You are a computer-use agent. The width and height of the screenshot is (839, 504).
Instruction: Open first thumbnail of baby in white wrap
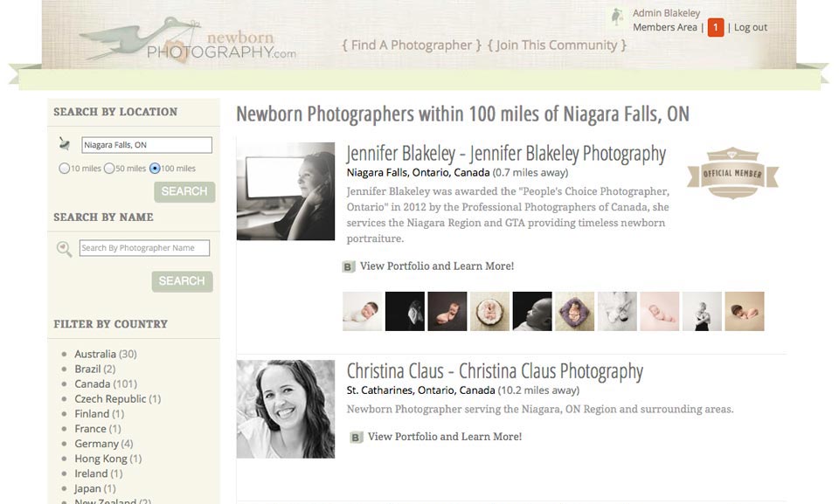tap(362, 311)
